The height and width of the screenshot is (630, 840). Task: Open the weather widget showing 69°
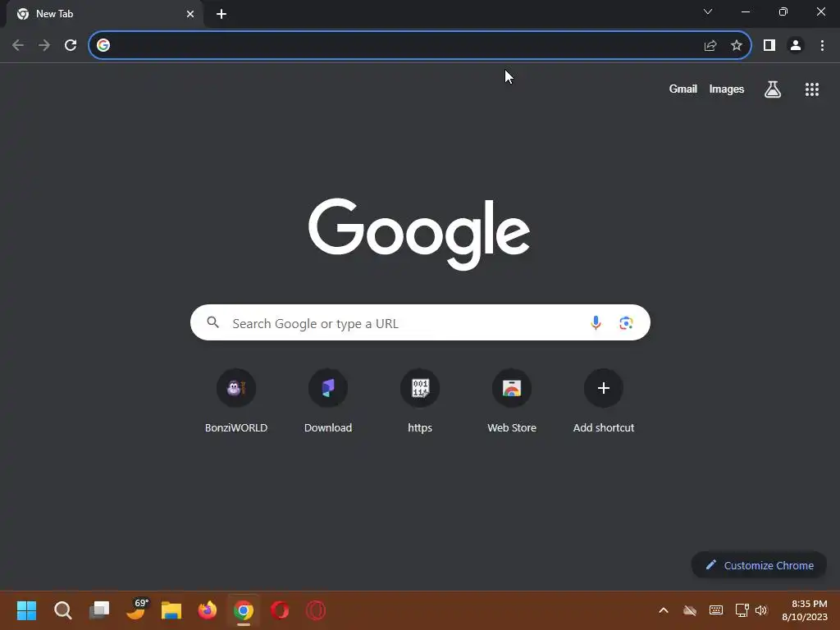pyautogui.click(x=137, y=609)
